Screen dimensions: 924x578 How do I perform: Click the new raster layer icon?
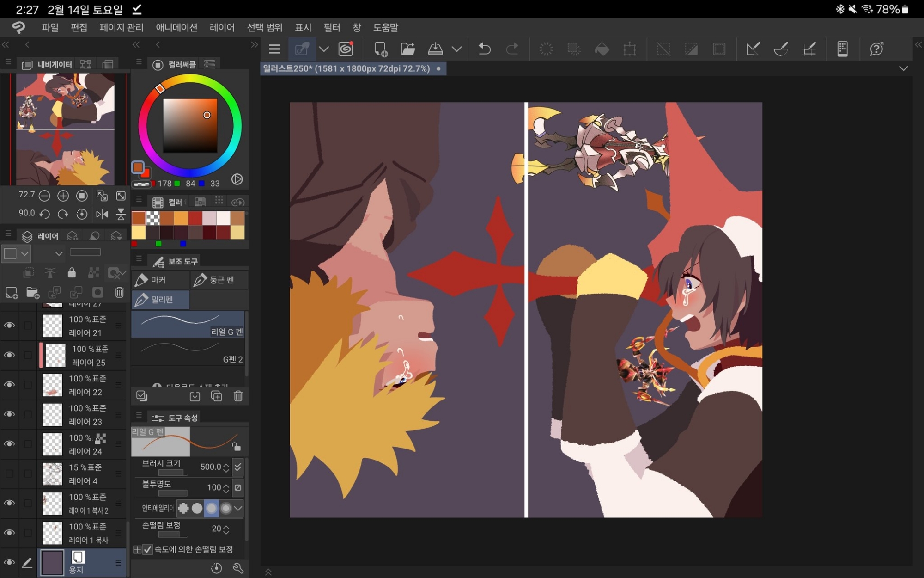[11, 292]
